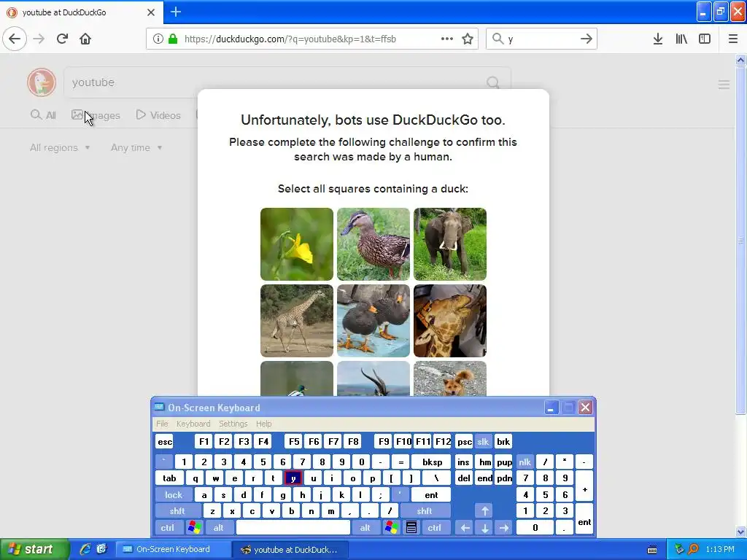The height and width of the screenshot is (560, 747).
Task: Click the tab key on keyboard
Action: pyautogui.click(x=169, y=478)
